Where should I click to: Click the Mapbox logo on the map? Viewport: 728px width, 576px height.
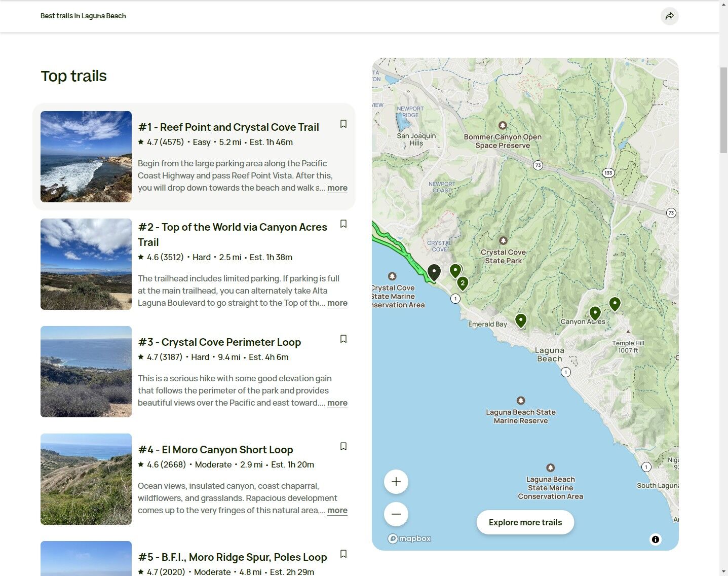pos(409,538)
